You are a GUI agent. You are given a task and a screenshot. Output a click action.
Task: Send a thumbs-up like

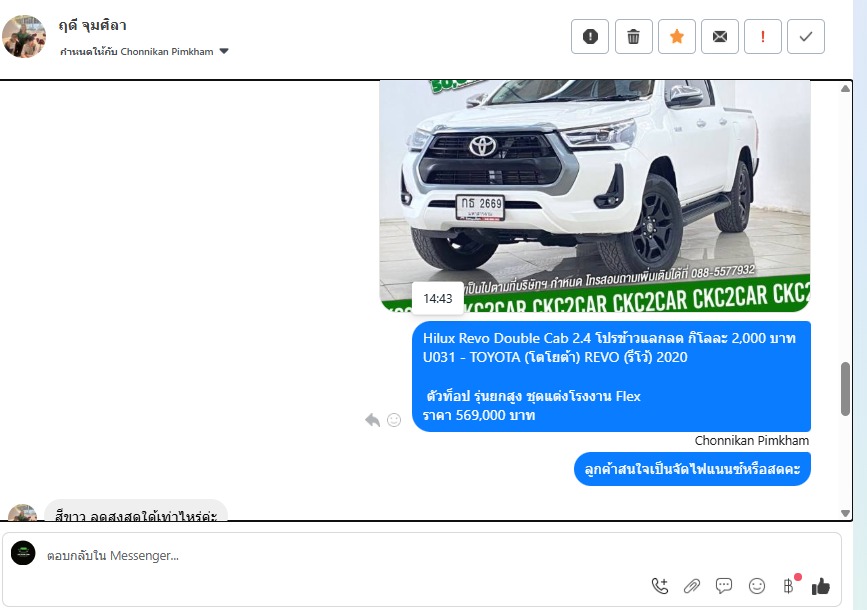[x=821, y=586]
